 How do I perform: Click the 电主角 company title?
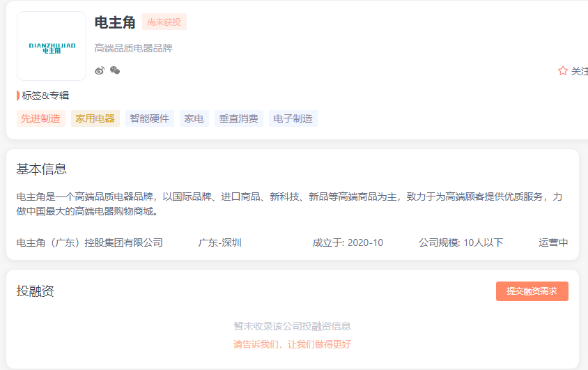tap(115, 22)
